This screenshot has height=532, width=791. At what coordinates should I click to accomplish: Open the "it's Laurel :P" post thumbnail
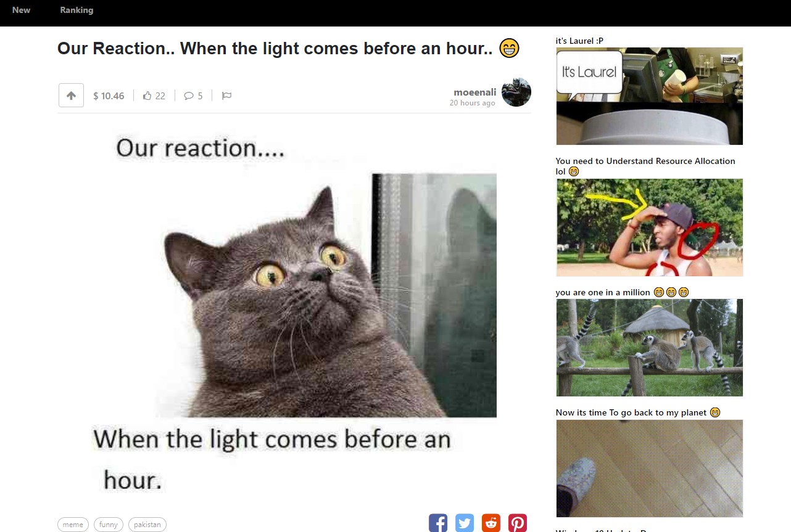tap(650, 96)
